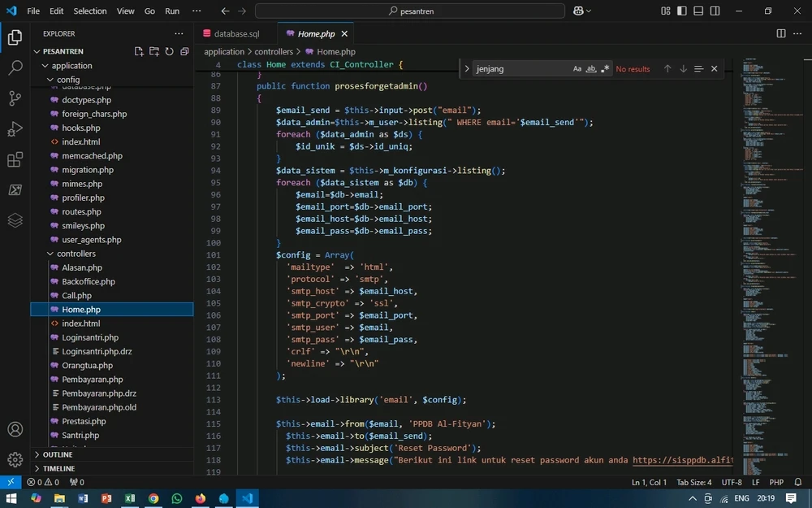Click the Split Editor Right icon
Viewport: 812px width, 508px height.
pyautogui.click(x=781, y=33)
